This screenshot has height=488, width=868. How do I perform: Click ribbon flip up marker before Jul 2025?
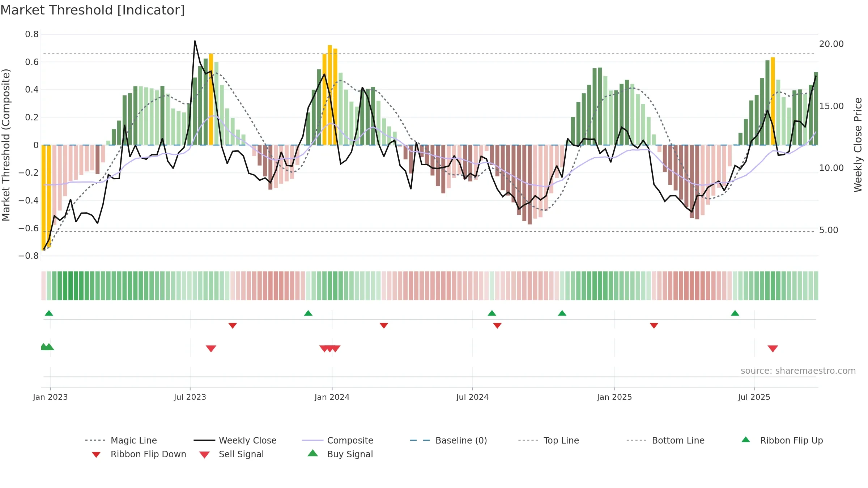coord(735,313)
